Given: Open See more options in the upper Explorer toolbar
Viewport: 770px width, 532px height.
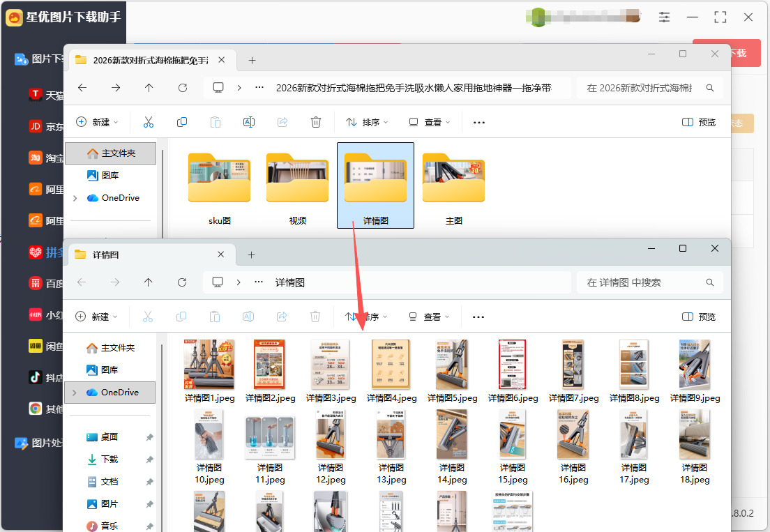Looking at the screenshot, I should (x=478, y=122).
